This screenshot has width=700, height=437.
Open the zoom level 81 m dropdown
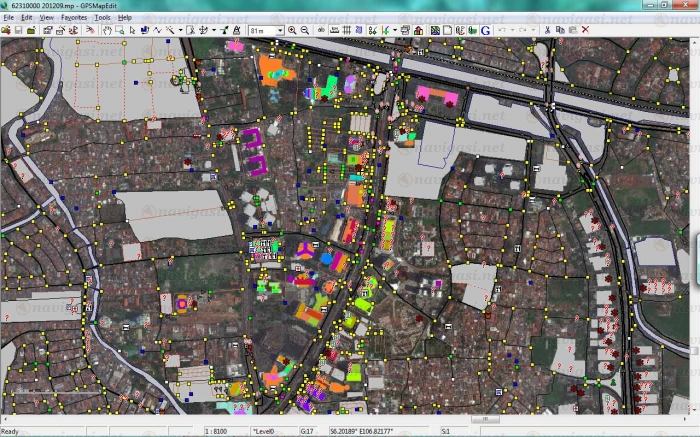(279, 30)
